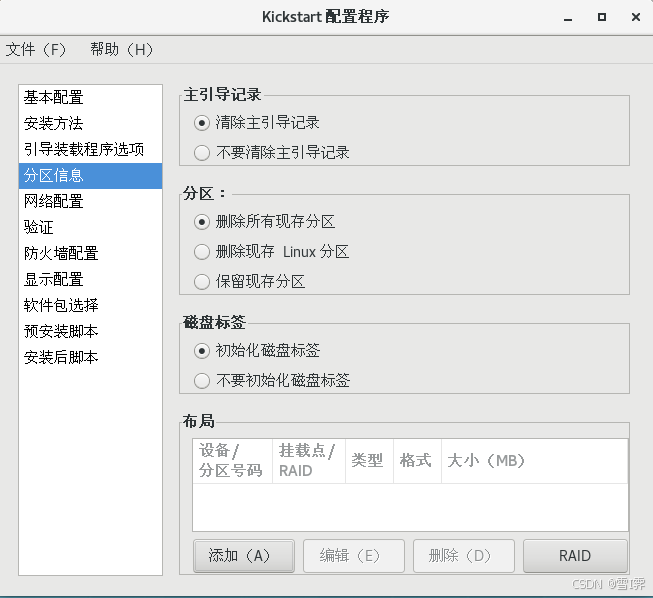Viewport: 653px width, 598px height.
Task: Open the 文件 (F) menu
Action: coord(36,50)
